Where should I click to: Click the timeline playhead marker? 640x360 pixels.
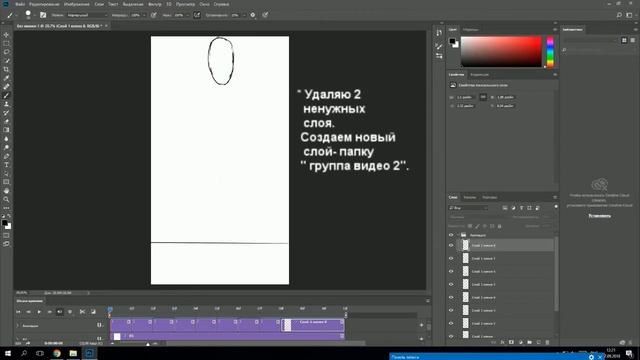[110, 310]
